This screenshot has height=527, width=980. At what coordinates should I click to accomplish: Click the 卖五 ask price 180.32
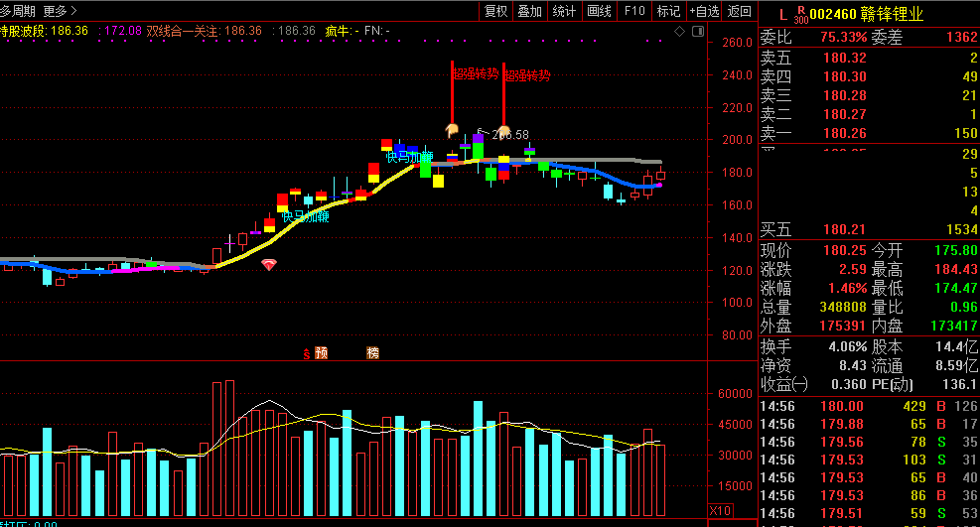[x=845, y=59]
